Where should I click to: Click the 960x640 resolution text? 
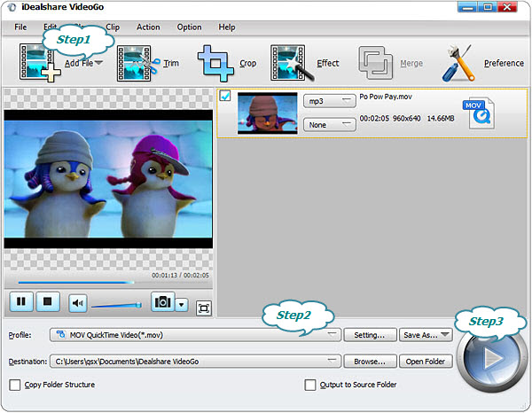tap(406, 119)
